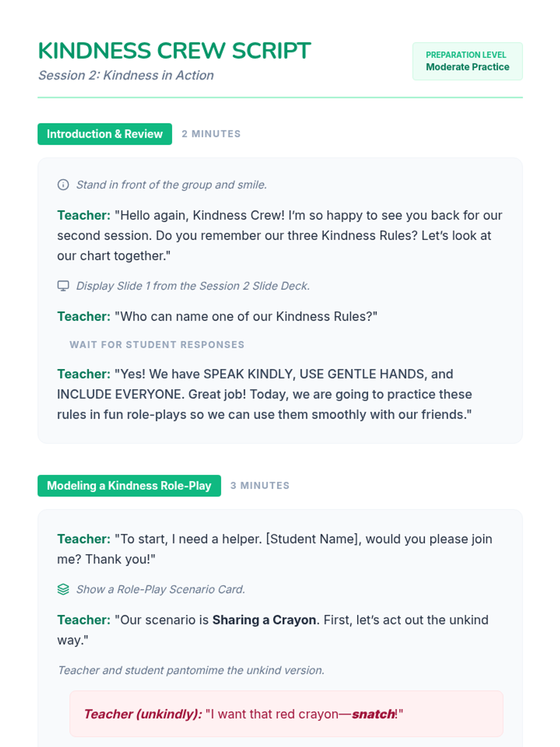Click the Show a Role-Play Scenario Card text
The width and height of the screenshot is (560, 747).
(160, 589)
